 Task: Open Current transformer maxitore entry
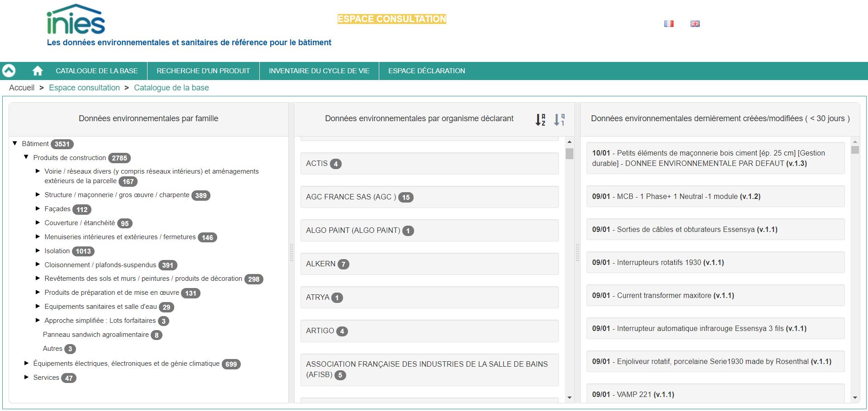pyautogui.click(x=715, y=295)
